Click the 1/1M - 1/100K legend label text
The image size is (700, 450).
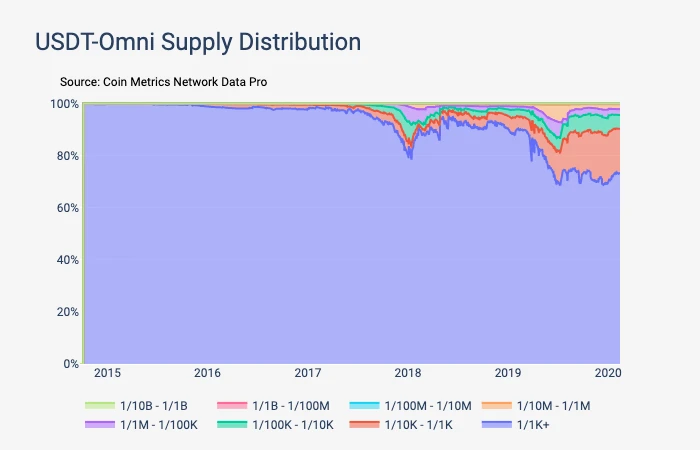click(159, 425)
